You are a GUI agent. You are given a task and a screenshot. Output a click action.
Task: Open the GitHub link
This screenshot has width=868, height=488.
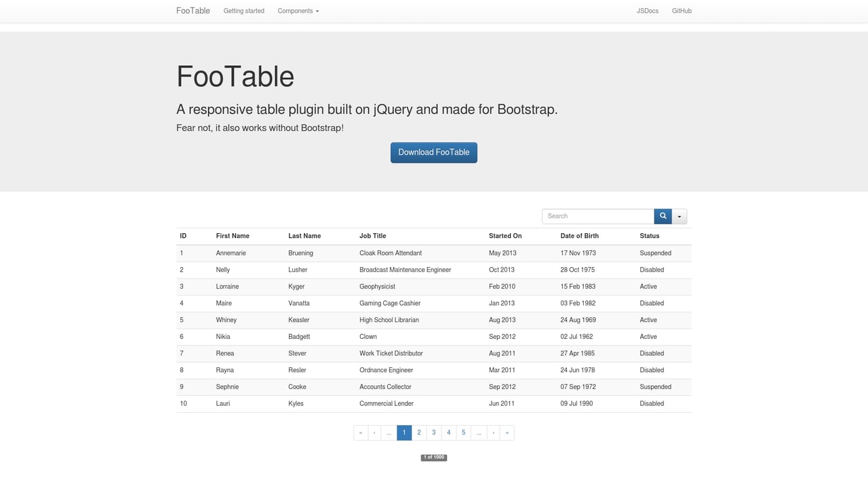coord(682,11)
